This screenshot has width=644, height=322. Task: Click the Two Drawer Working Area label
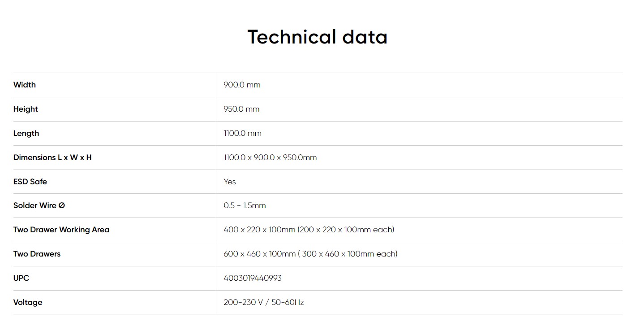[x=61, y=230]
